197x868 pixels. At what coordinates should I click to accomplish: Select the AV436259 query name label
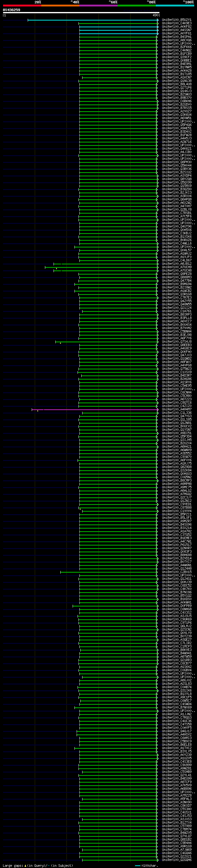tap(11, 10)
